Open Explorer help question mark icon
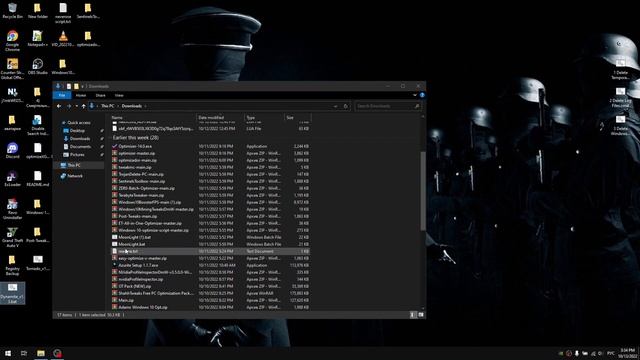The image size is (640, 360). click(422, 95)
